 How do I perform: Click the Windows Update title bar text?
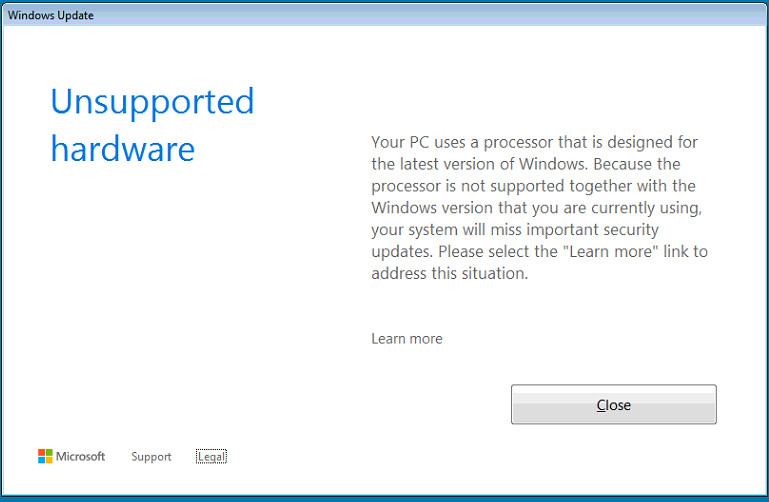51,15
